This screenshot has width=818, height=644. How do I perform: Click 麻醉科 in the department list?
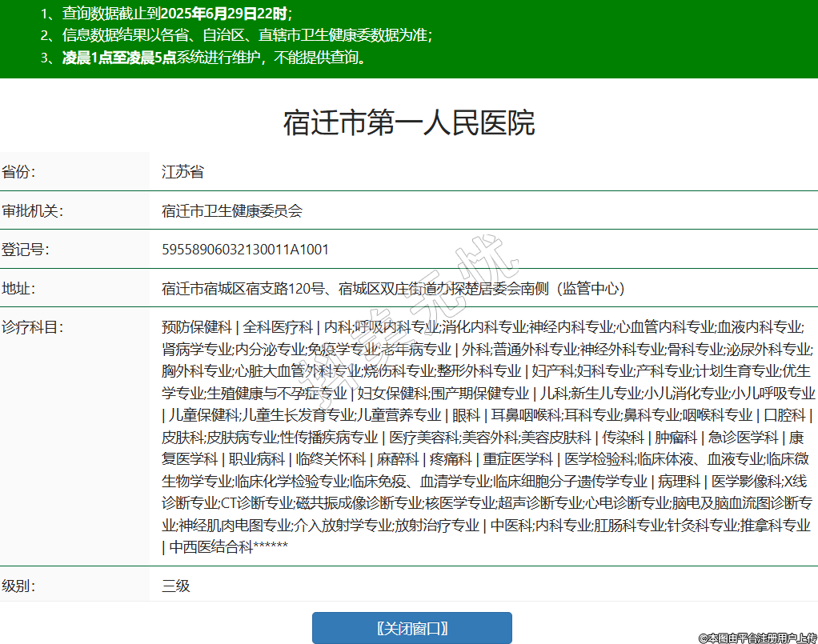coord(398,459)
